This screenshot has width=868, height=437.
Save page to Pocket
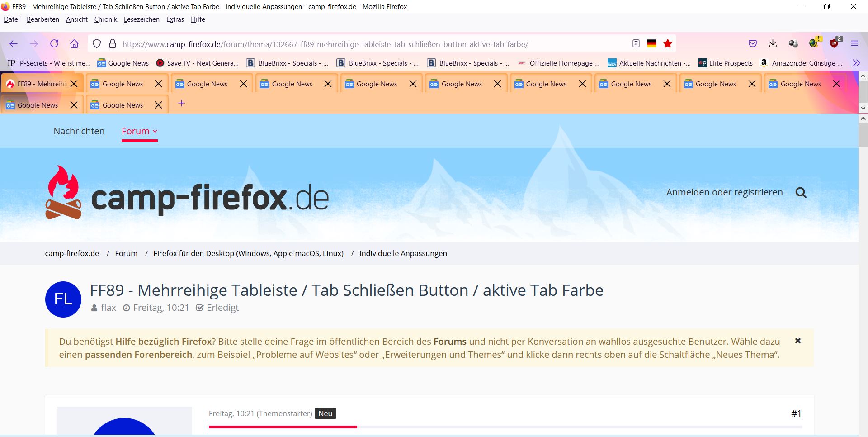(753, 44)
